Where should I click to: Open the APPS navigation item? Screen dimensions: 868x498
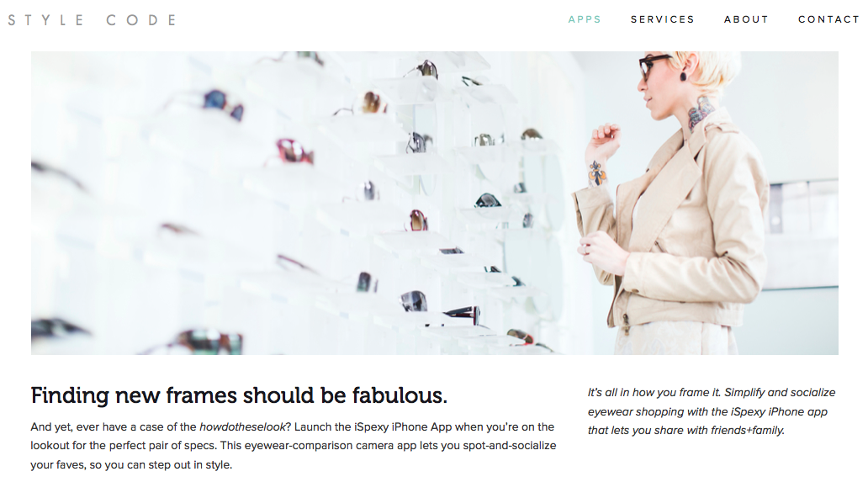pos(584,19)
